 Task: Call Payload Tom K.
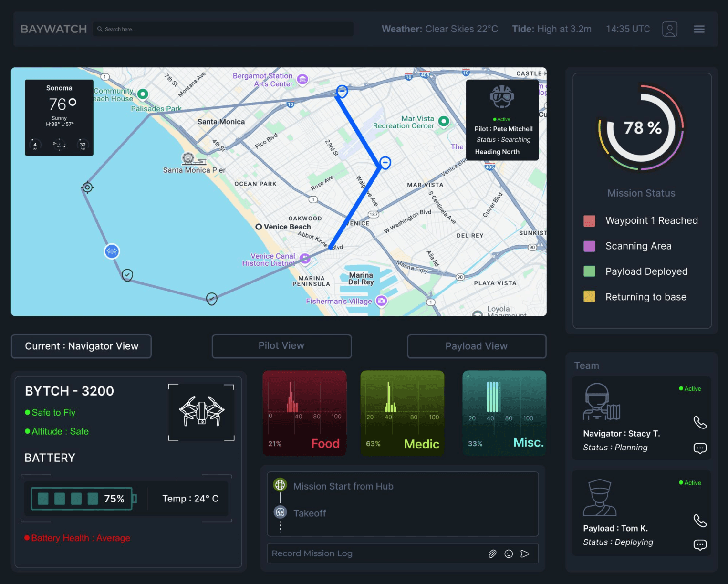pyautogui.click(x=700, y=521)
